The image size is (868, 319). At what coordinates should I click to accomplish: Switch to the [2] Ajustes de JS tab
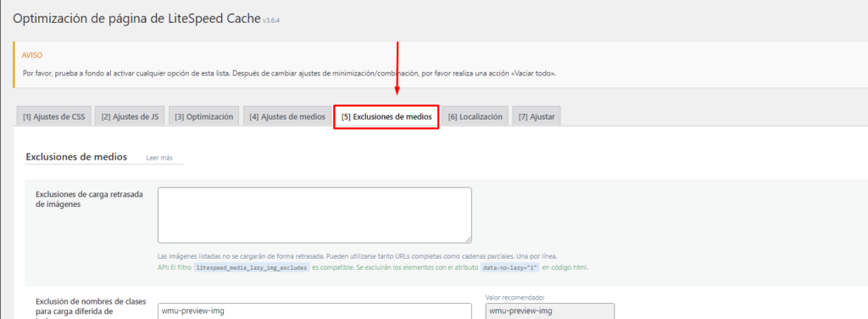click(x=130, y=117)
